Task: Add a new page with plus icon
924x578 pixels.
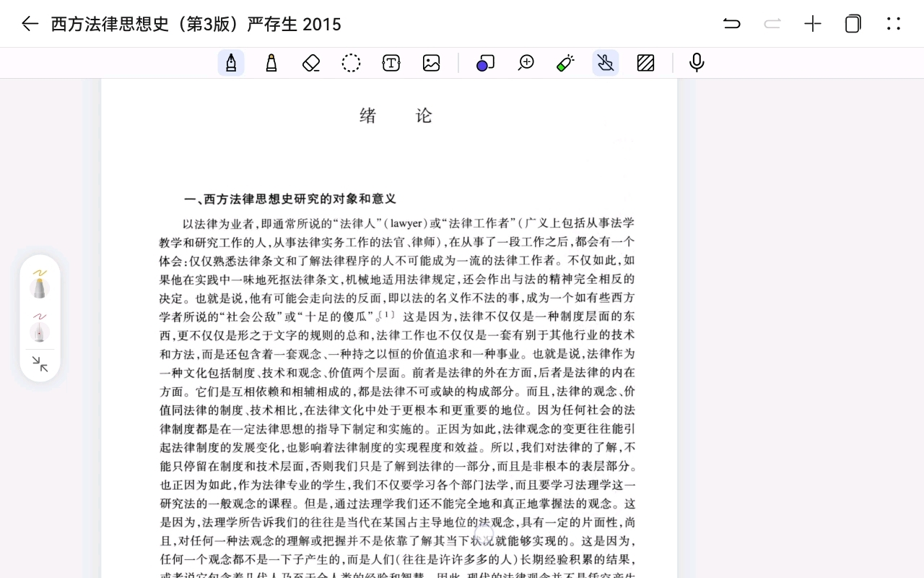Action: point(813,24)
